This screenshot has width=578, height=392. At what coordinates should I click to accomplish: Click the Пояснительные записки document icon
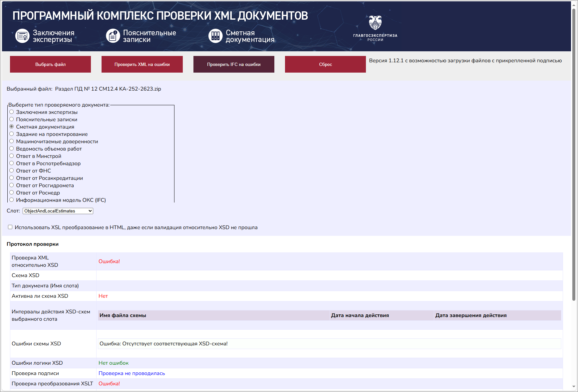tap(114, 36)
